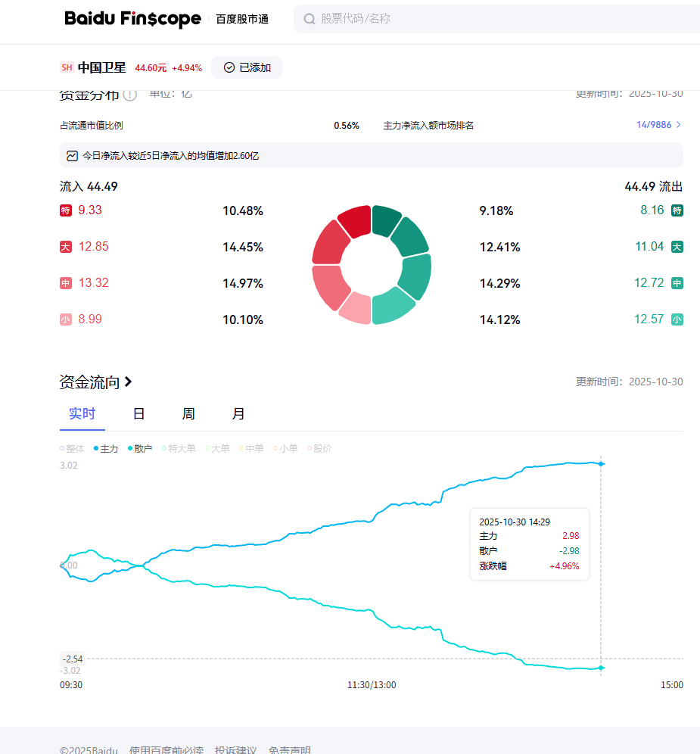Toggle the 整体 series in chart legend

point(72,449)
